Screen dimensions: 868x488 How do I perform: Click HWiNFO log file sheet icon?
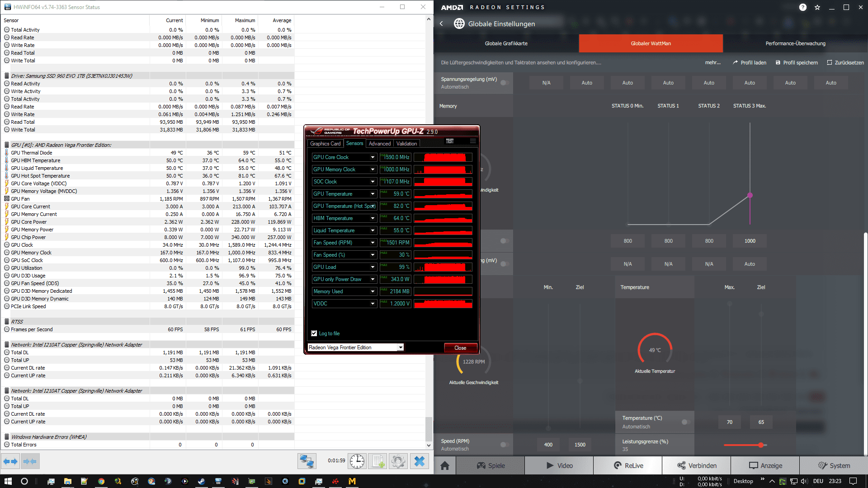pos(378,461)
